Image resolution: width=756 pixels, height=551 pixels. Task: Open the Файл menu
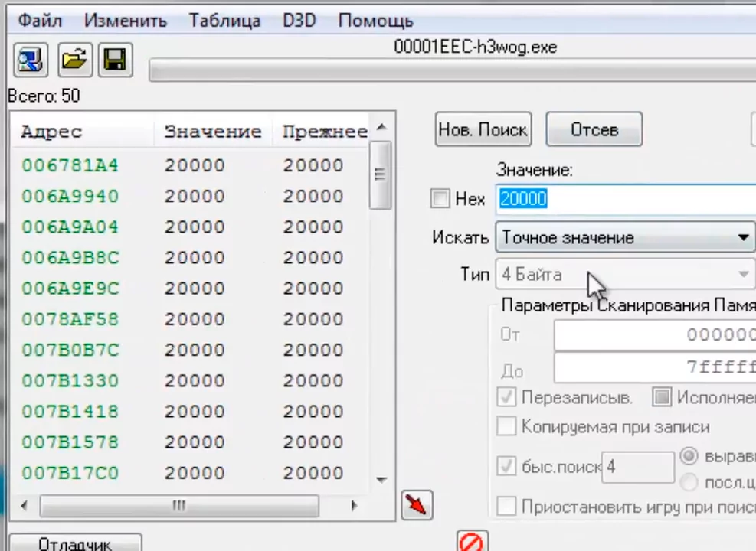coord(40,21)
